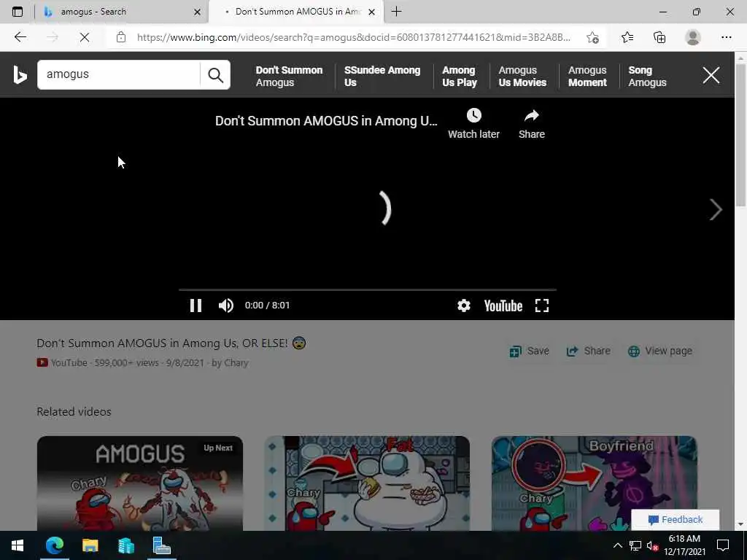Select the SSundee Among Us suggestion

(x=382, y=76)
